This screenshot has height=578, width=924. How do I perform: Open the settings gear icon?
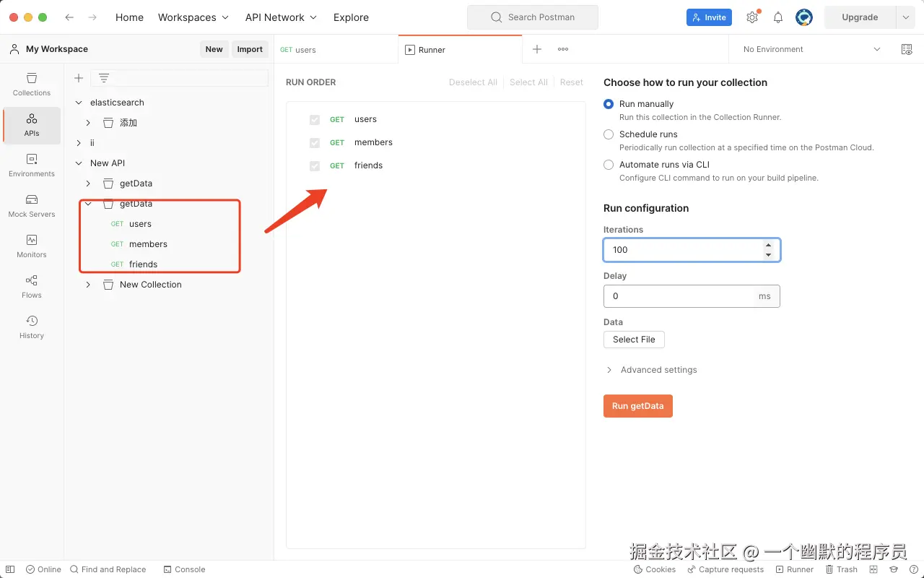752,17
